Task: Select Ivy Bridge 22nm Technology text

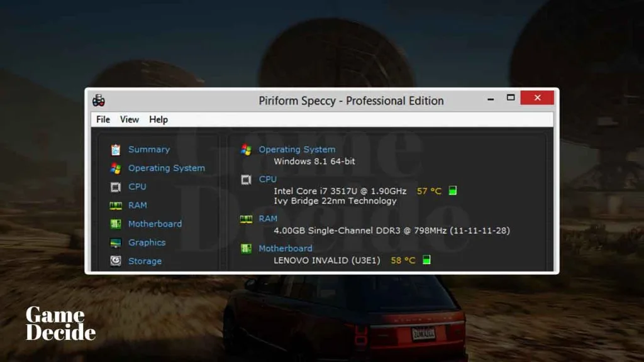Action: pyautogui.click(x=335, y=200)
